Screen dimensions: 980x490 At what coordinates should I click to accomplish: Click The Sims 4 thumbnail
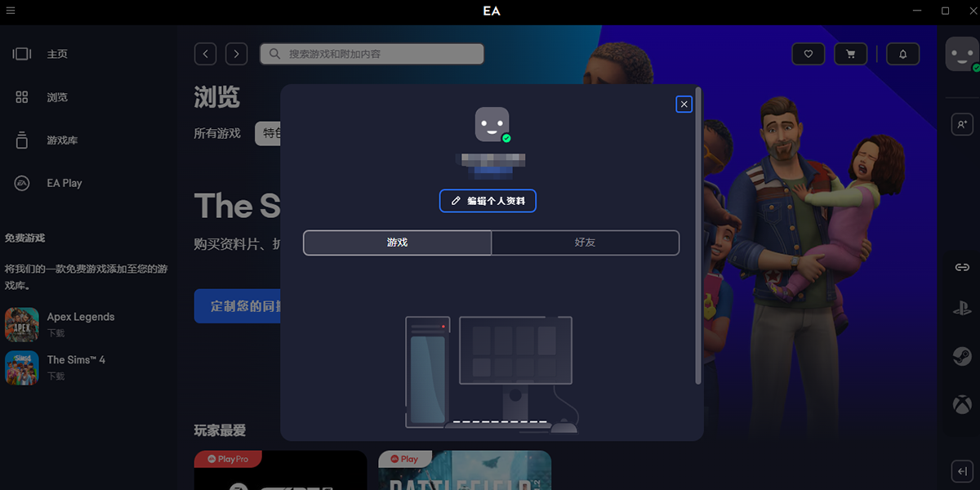click(22, 367)
